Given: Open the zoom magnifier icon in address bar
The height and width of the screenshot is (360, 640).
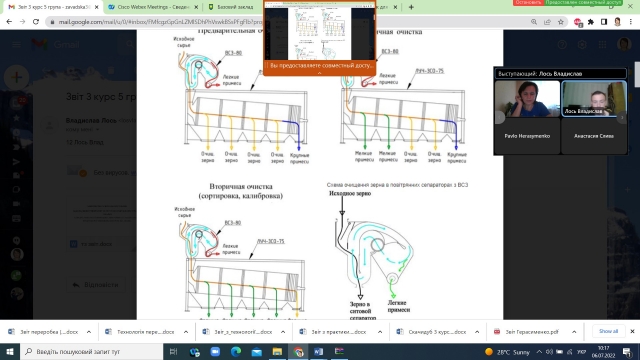Looking at the screenshot, I should coord(534,22).
